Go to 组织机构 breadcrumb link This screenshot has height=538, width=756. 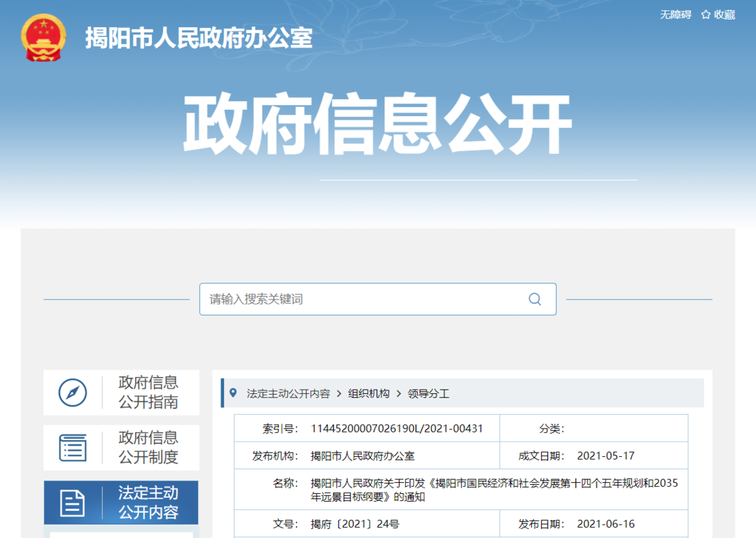tap(369, 394)
